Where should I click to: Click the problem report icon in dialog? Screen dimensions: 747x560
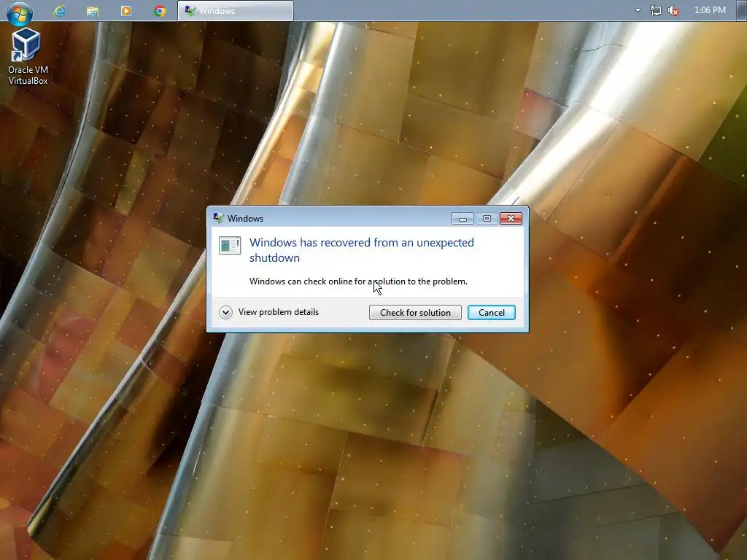[230, 245]
